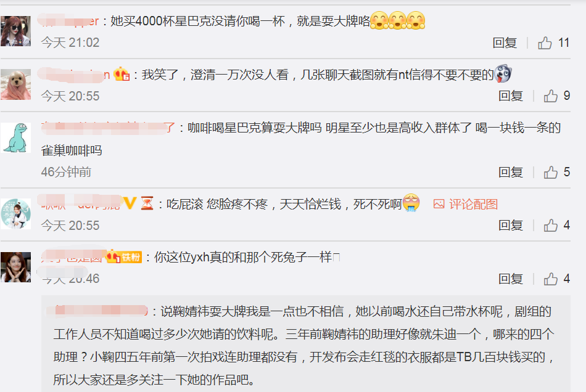
Task: Click the crown badge next to second commenter
Action: tap(122, 75)
